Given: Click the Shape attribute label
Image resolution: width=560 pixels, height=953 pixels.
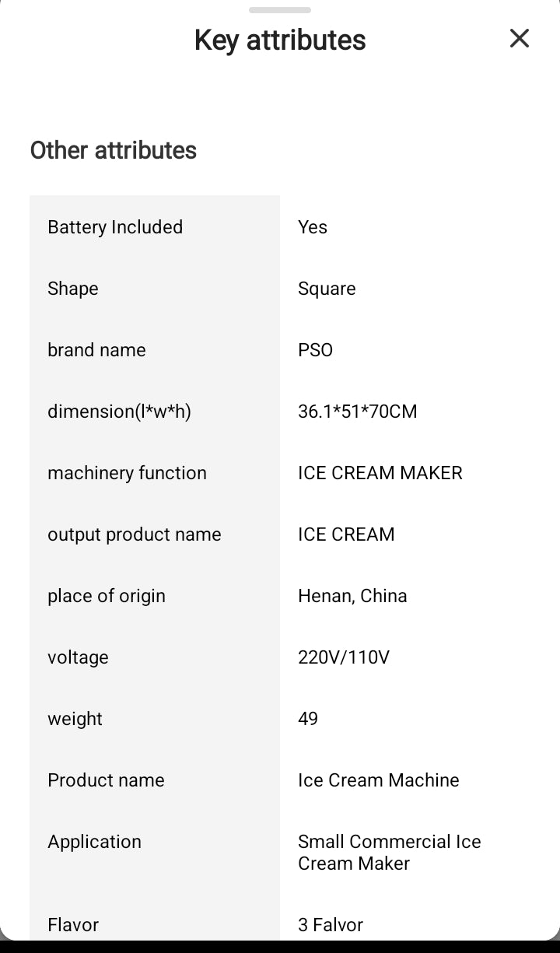Looking at the screenshot, I should point(73,289).
